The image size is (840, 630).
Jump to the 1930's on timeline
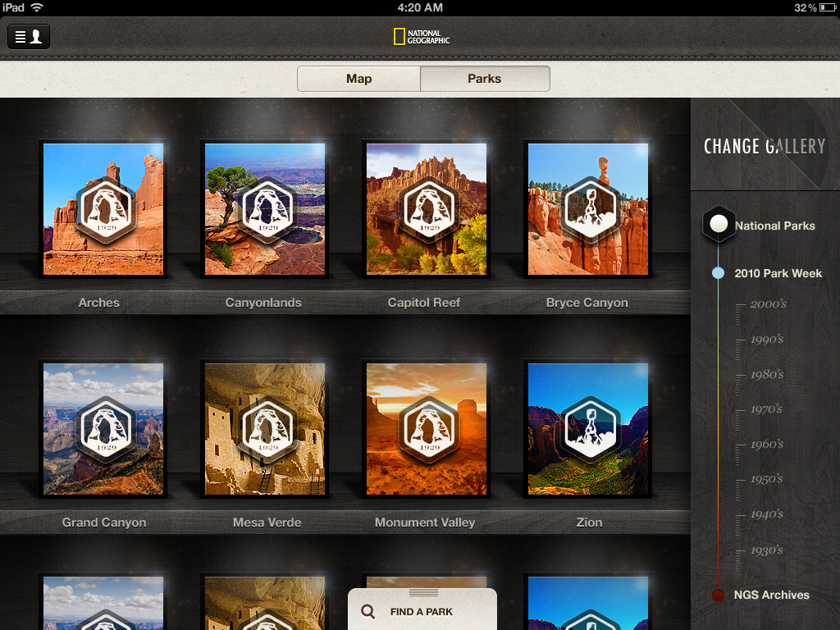pyautogui.click(x=767, y=550)
